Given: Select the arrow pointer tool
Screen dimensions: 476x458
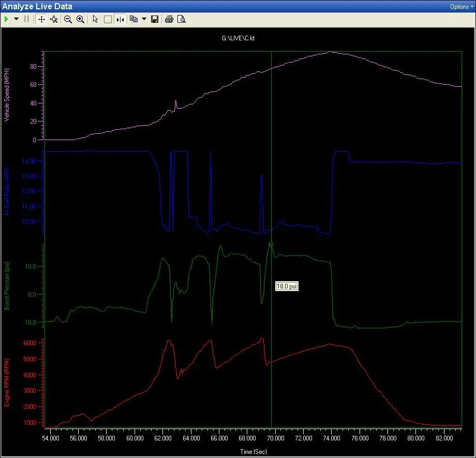Looking at the screenshot, I should pyautogui.click(x=95, y=19).
